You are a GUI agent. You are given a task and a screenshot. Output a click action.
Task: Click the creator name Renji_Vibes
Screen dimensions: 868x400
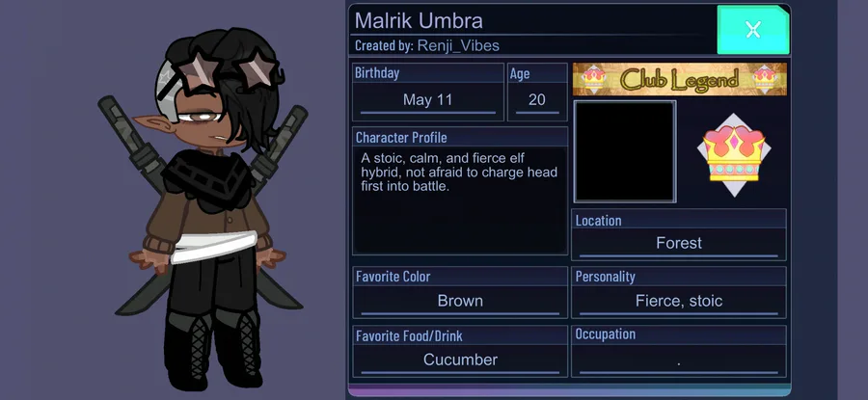pyautogui.click(x=458, y=45)
